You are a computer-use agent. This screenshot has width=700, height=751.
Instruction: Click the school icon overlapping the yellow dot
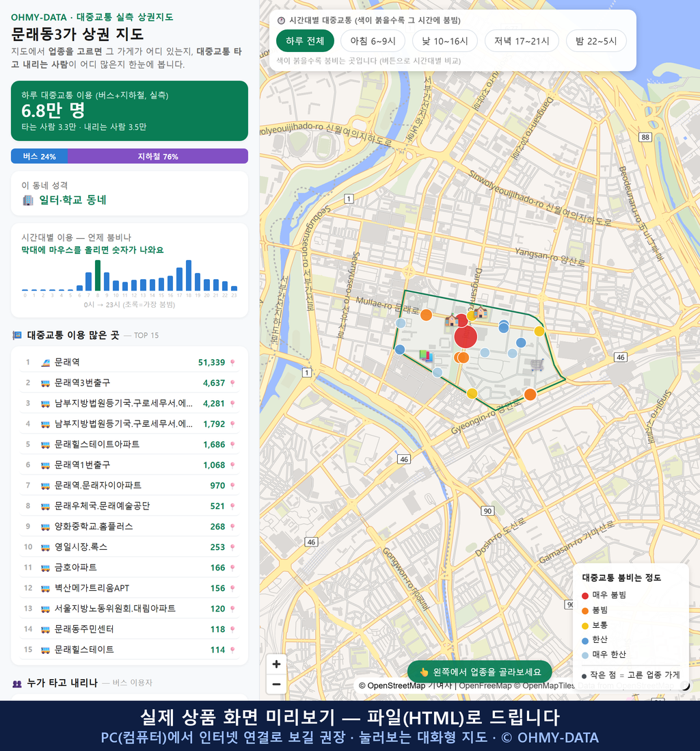481,313
